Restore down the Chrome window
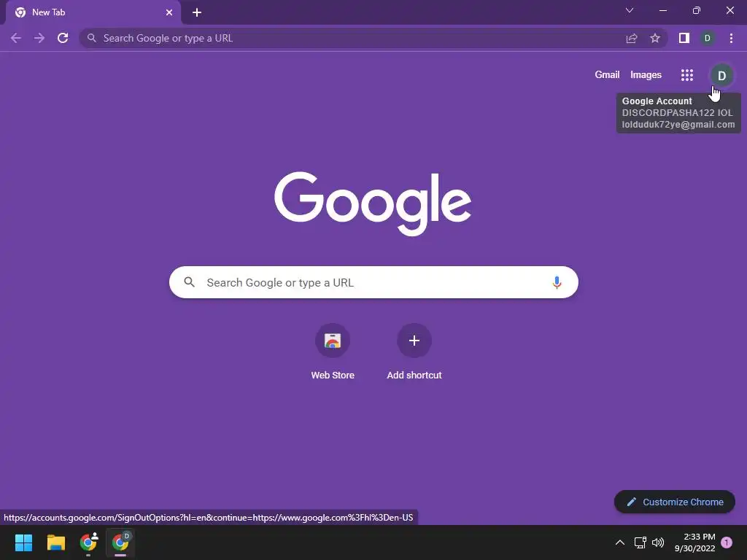 pyautogui.click(x=697, y=10)
